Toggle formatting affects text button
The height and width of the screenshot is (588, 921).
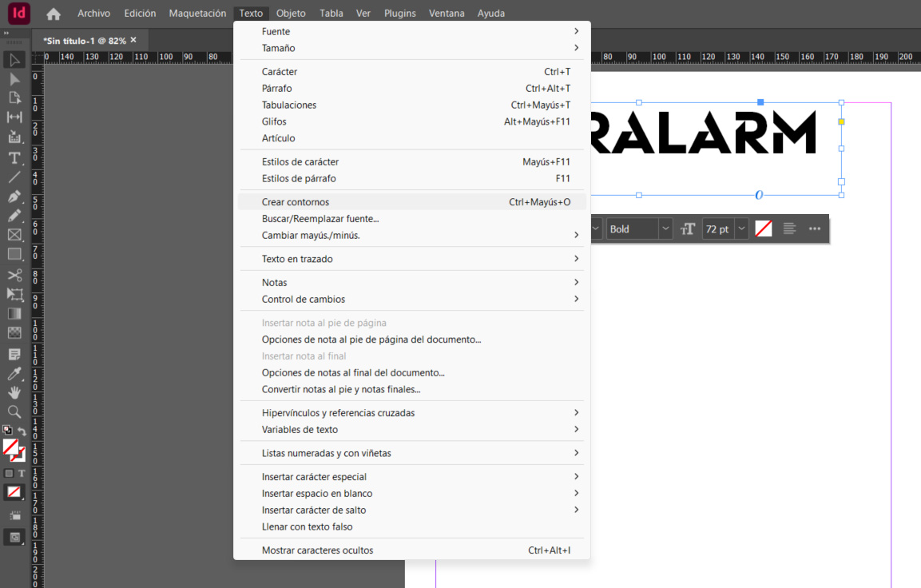pos(22,473)
